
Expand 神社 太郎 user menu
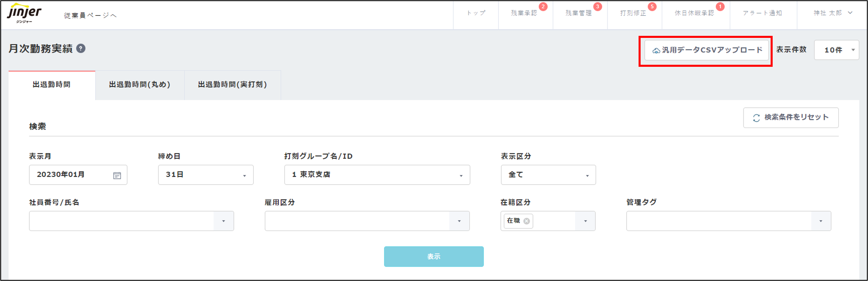pos(832,13)
